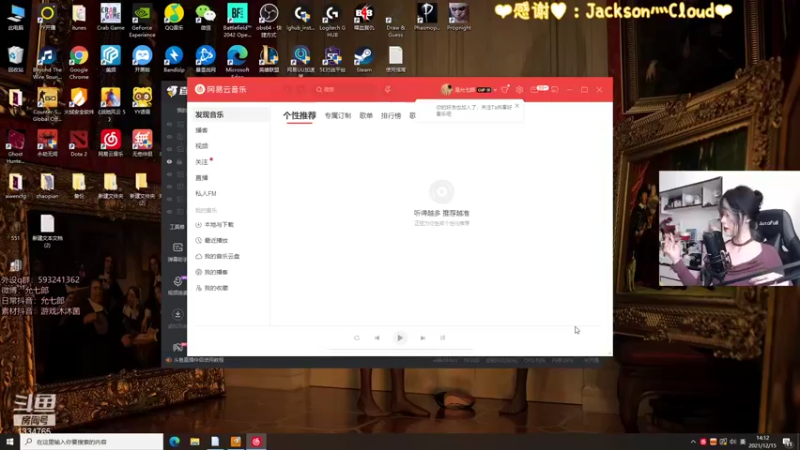Click the Windows taskbar search box
Screen dimensions: 800x450
(92, 441)
